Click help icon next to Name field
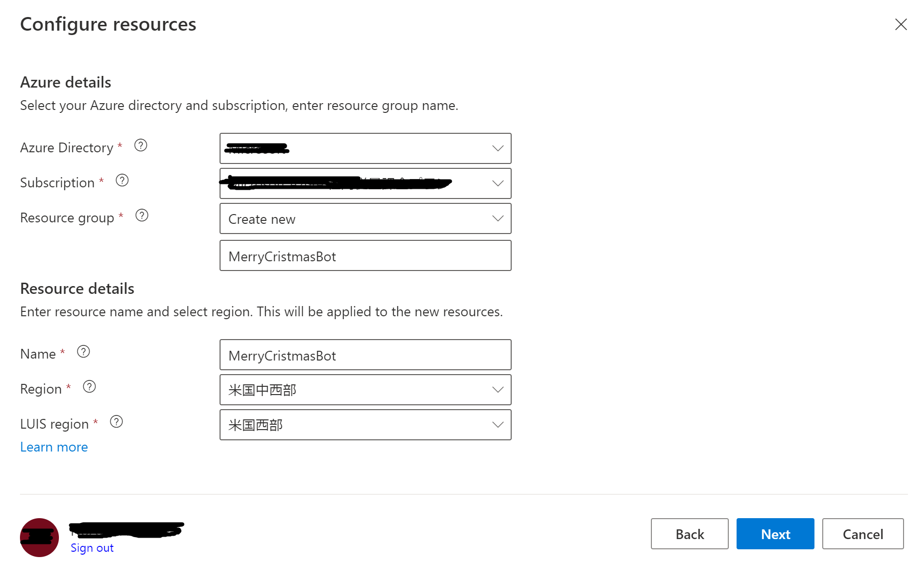 [x=84, y=352]
